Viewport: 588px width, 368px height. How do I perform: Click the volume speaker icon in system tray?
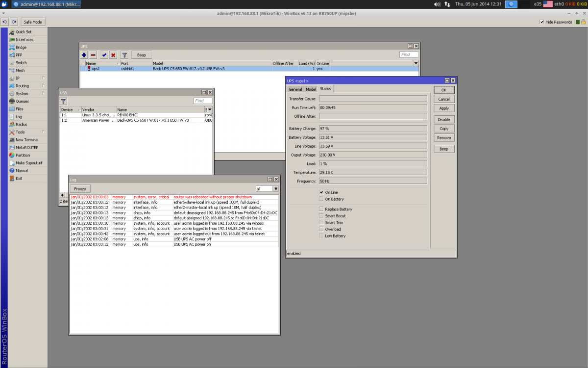437,4
